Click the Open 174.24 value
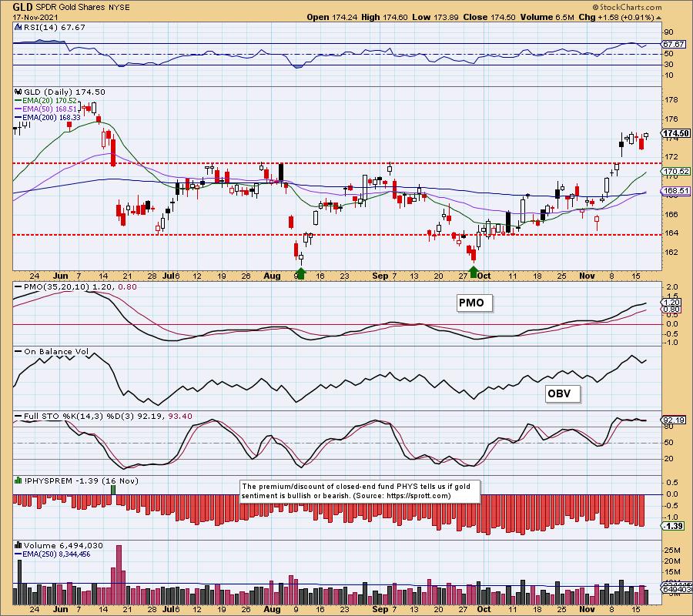 click(331, 17)
